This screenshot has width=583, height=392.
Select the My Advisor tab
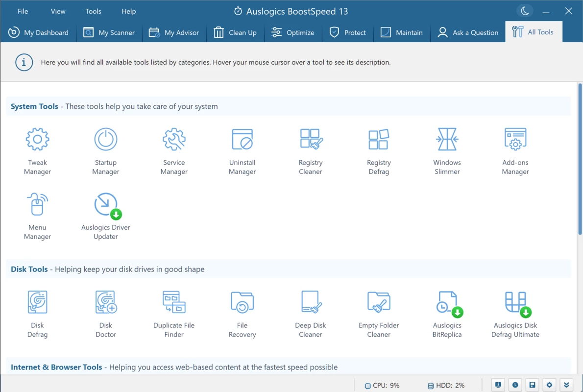174,32
